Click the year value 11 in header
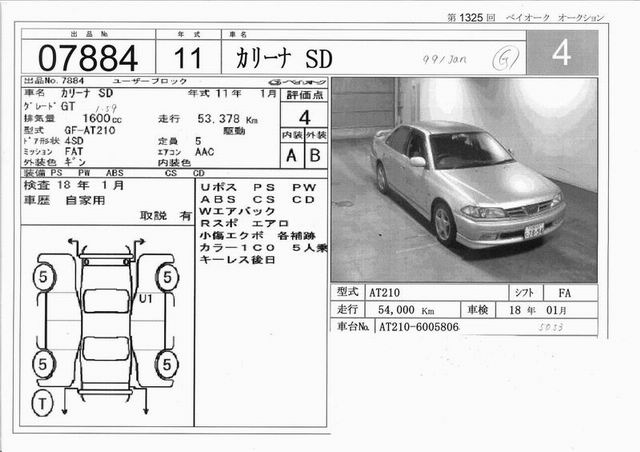Screen dimensions: 640x452 (188, 58)
